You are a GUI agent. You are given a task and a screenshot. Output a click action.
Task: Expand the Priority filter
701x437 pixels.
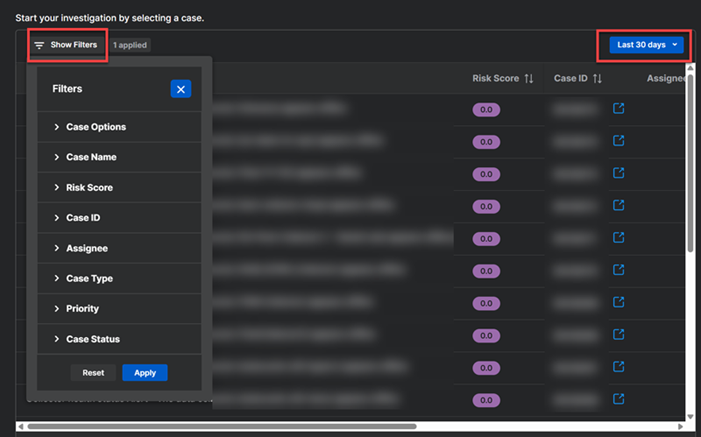(x=82, y=309)
